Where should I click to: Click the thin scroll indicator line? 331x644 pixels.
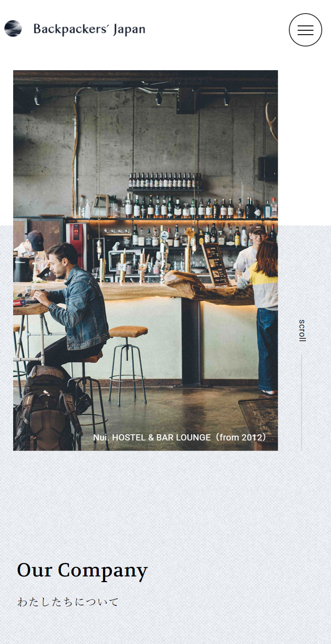pos(302,402)
